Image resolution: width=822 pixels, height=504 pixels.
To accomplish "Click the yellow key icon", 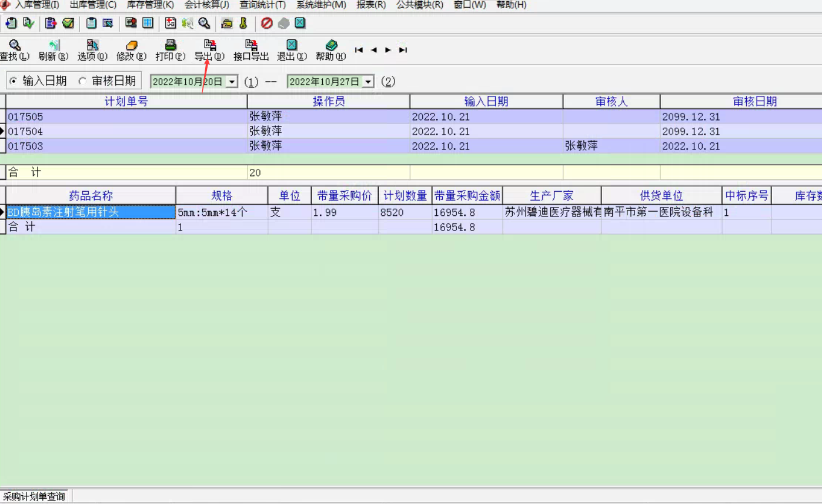I will 243,24.
